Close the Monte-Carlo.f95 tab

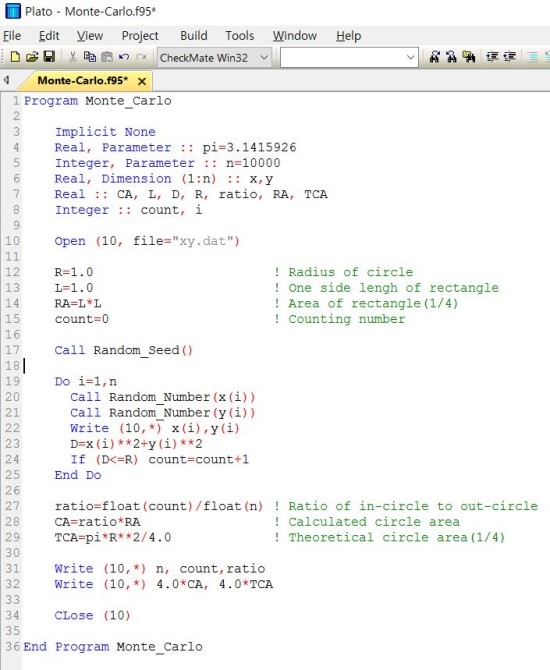pyautogui.click(x=142, y=81)
